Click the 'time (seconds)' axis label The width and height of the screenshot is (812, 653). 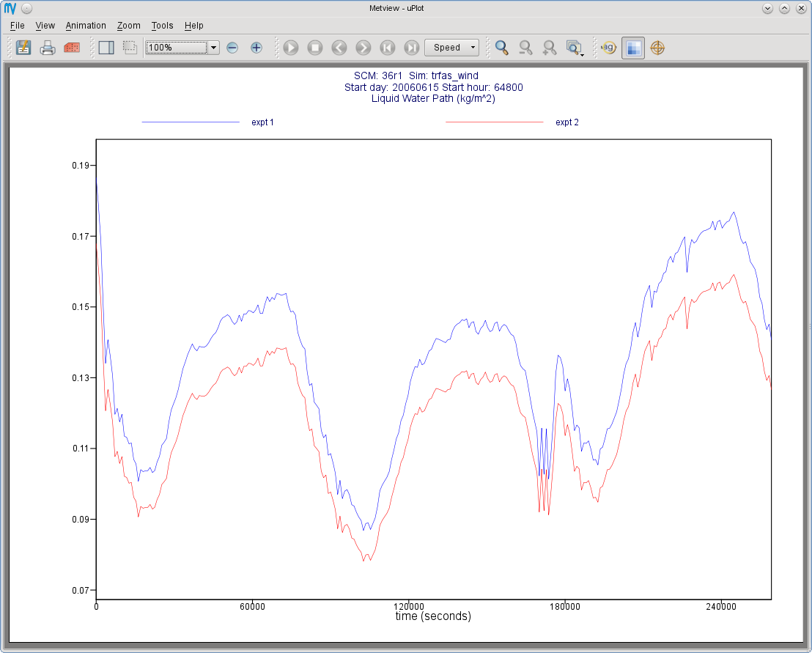(x=433, y=616)
